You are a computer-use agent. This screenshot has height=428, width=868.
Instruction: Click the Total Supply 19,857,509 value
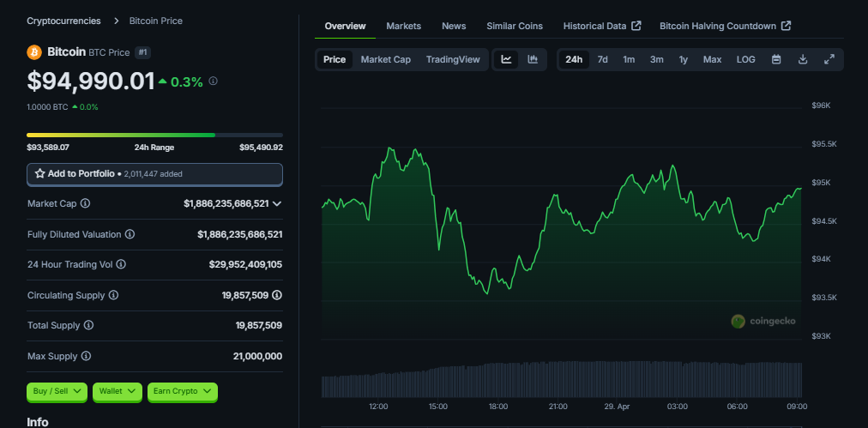pyautogui.click(x=258, y=326)
